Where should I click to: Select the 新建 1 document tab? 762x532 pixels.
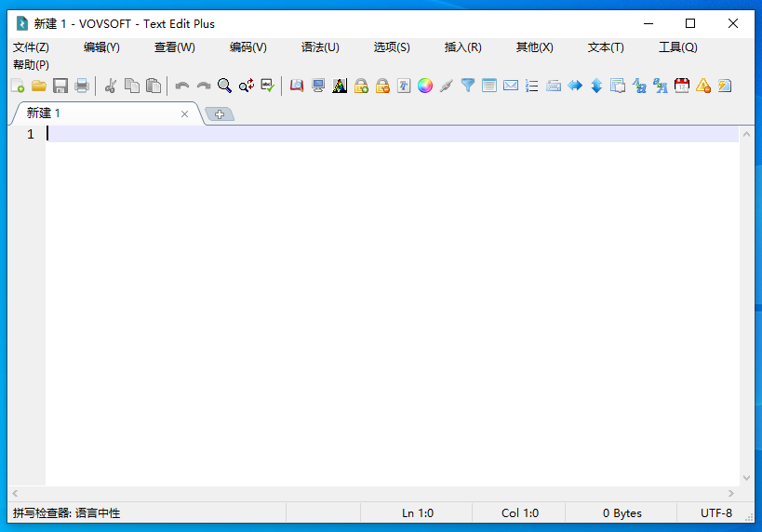pos(44,113)
